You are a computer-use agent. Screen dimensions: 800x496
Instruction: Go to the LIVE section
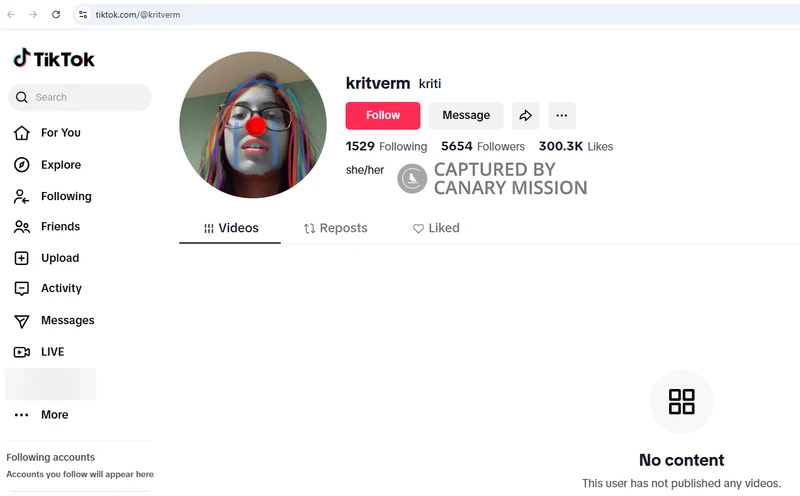tap(52, 352)
